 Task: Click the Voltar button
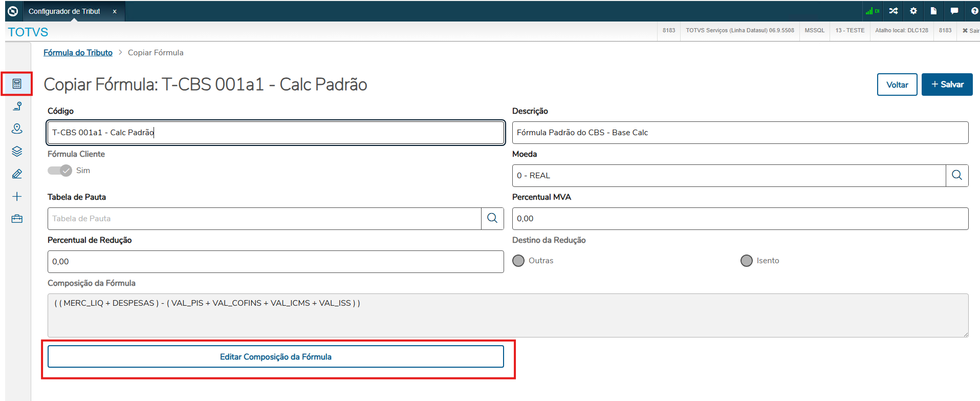897,85
